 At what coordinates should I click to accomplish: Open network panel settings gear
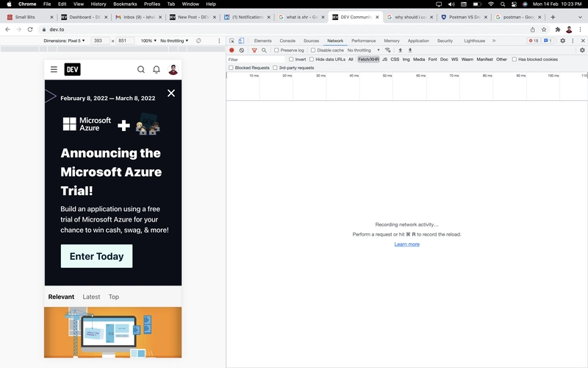coord(582,50)
